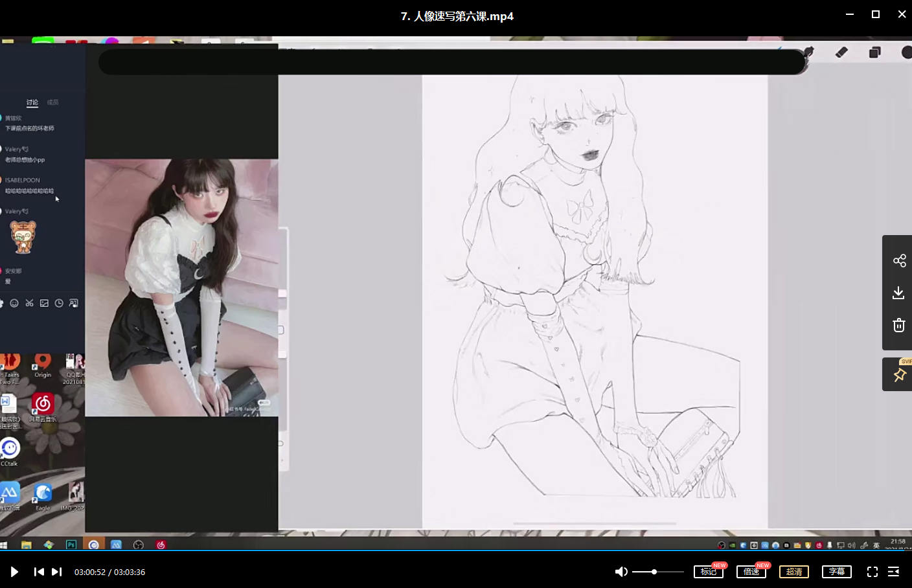The height and width of the screenshot is (588, 912).
Task: Open the 字幕 subtitle options
Action: pos(836,572)
